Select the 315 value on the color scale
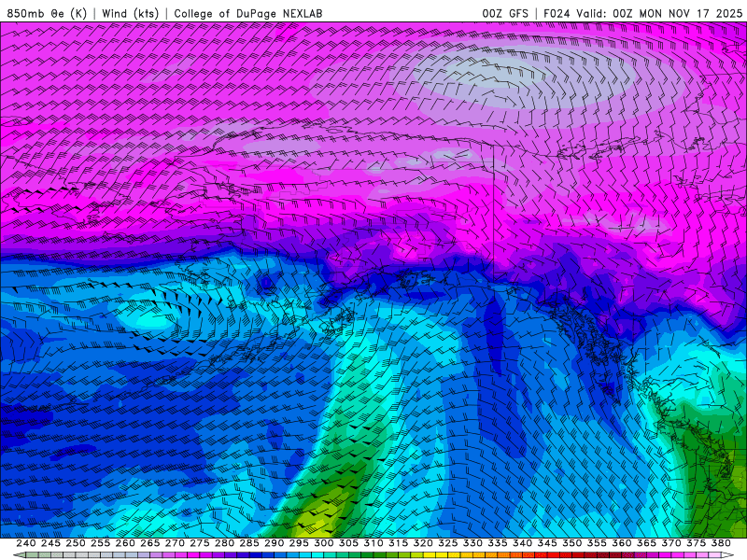The height and width of the screenshot is (560, 747). (398, 543)
